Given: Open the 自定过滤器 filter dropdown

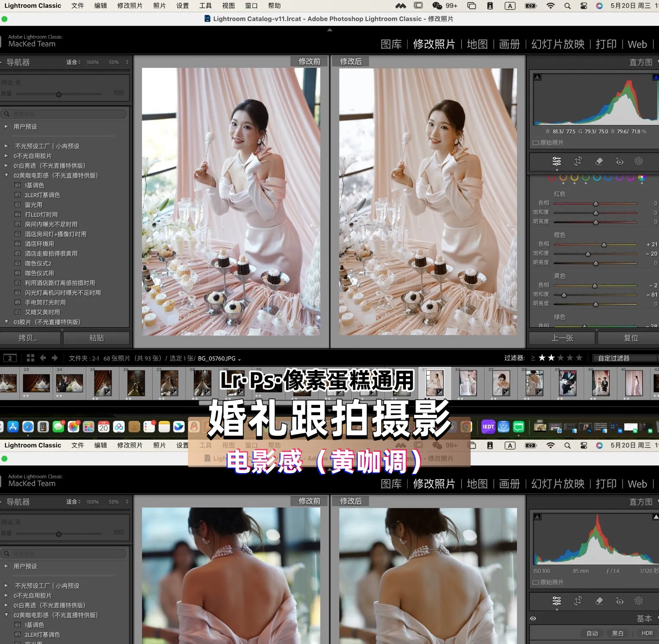Looking at the screenshot, I should (x=624, y=358).
